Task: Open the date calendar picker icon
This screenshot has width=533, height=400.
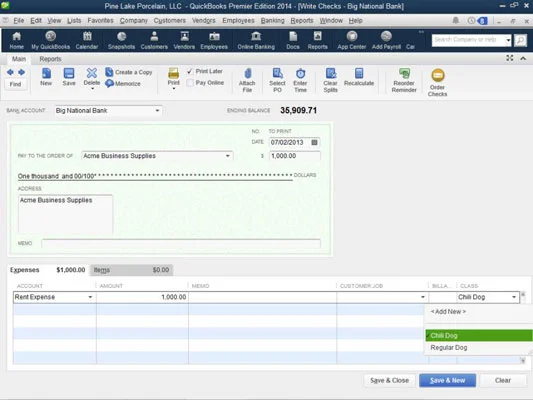Action: [x=314, y=142]
